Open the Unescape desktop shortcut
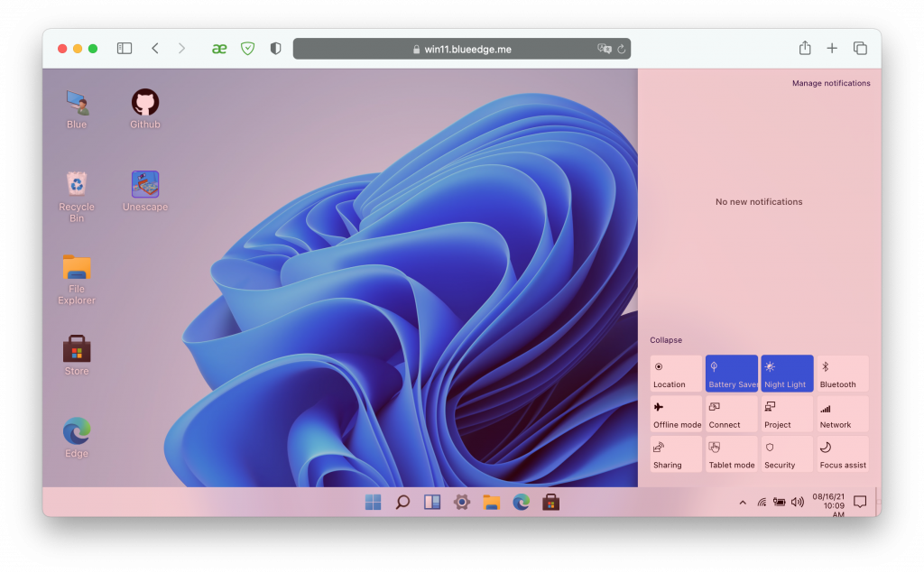Screen dimensions: 924x573 pyautogui.click(x=144, y=186)
